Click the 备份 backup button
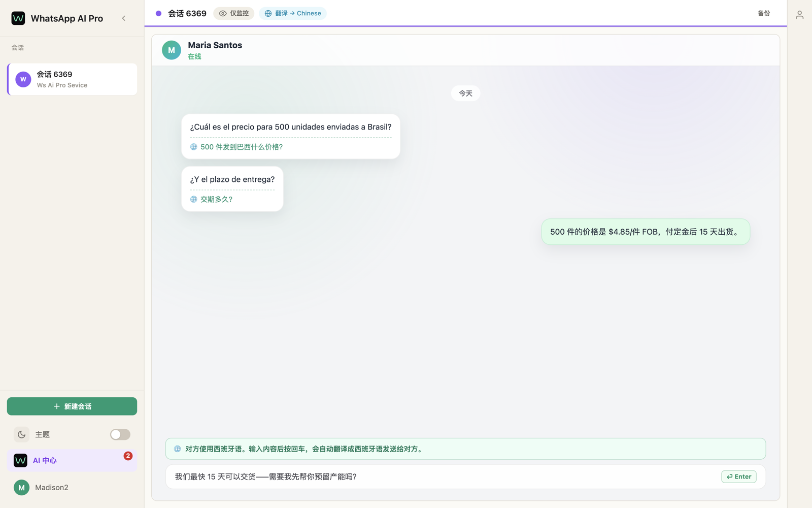Screen dimensions: 812x508 click(x=764, y=13)
